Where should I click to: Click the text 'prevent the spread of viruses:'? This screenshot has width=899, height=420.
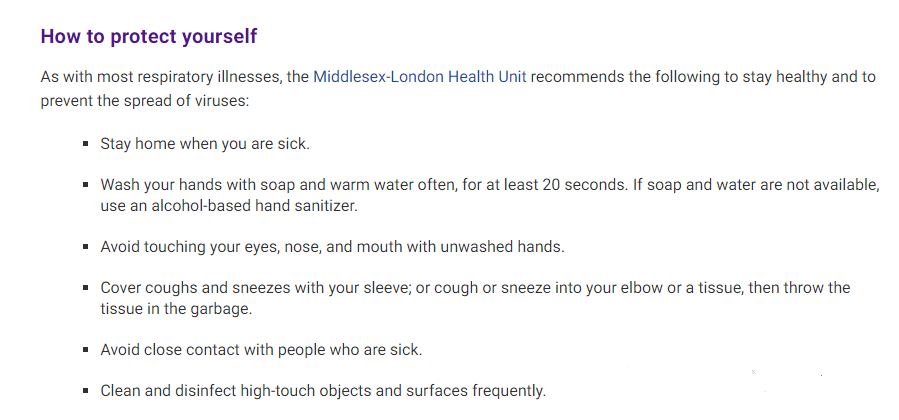tap(145, 101)
